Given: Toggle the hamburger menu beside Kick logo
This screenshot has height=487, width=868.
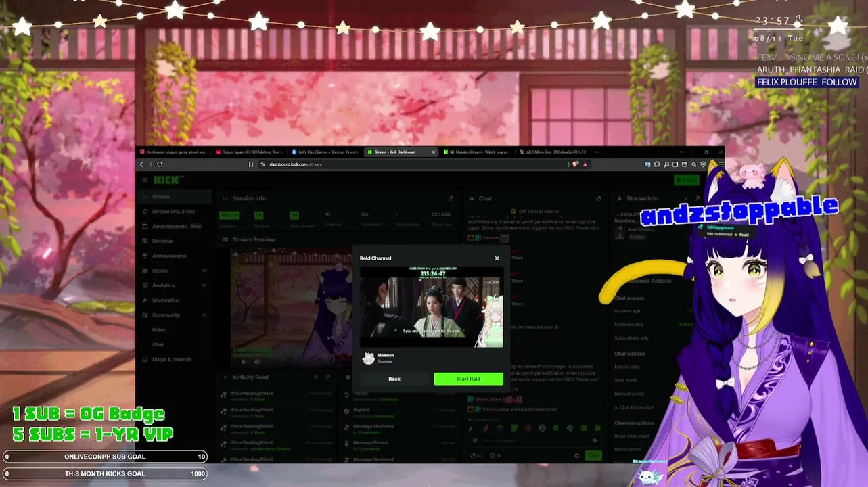Looking at the screenshot, I should tap(145, 180).
